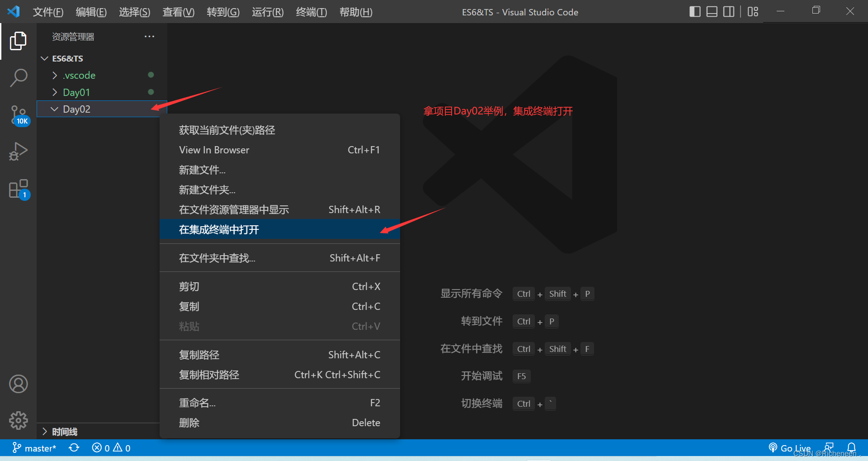The height and width of the screenshot is (461, 868).
Task: Open Extensions view icon
Action: (x=19, y=190)
